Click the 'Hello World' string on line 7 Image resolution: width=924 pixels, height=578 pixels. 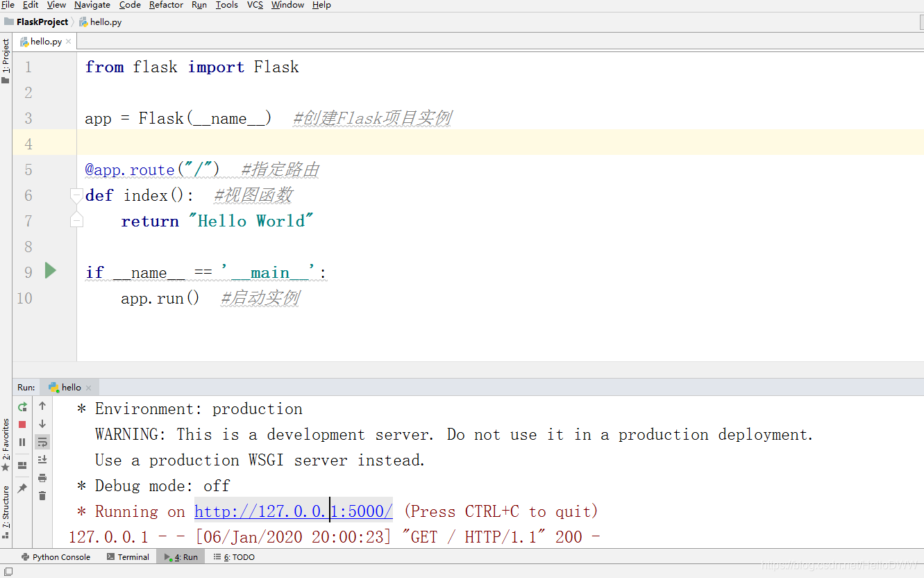[x=251, y=221]
